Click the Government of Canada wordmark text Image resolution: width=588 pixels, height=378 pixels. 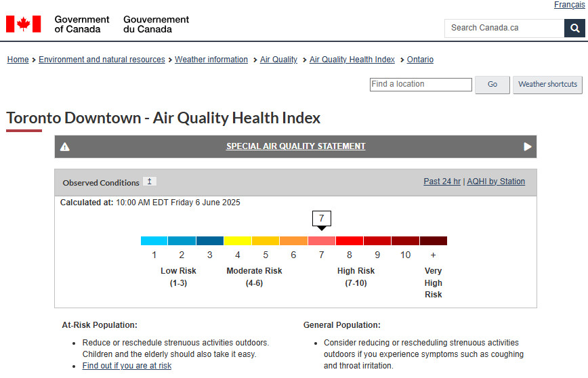coord(82,24)
